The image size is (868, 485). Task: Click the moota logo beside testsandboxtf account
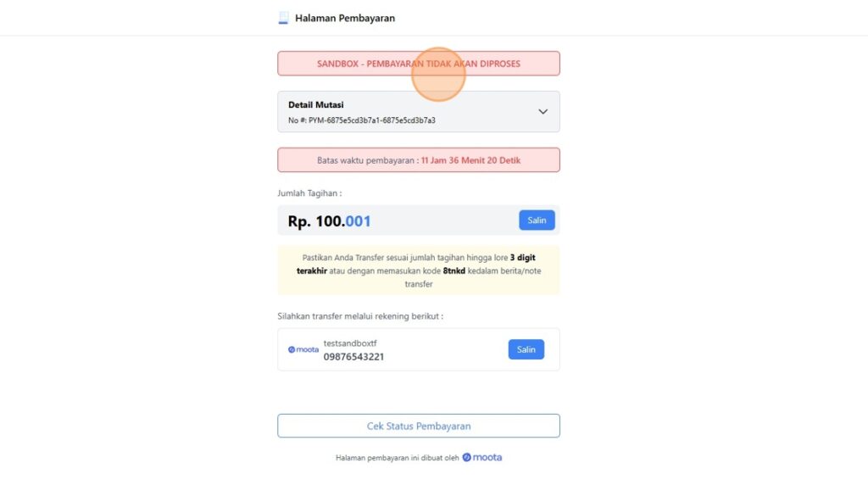[x=303, y=349]
